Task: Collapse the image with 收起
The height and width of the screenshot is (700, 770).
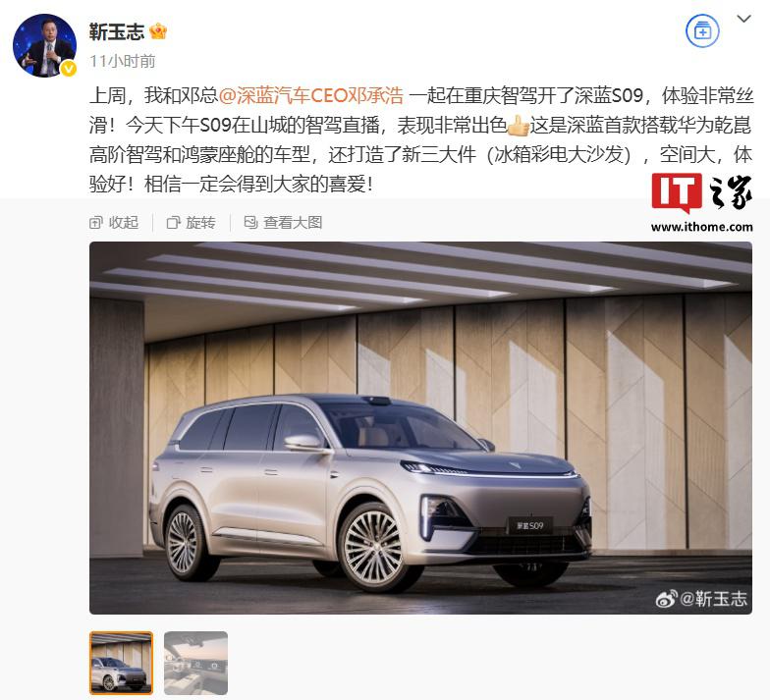Action: (x=114, y=222)
